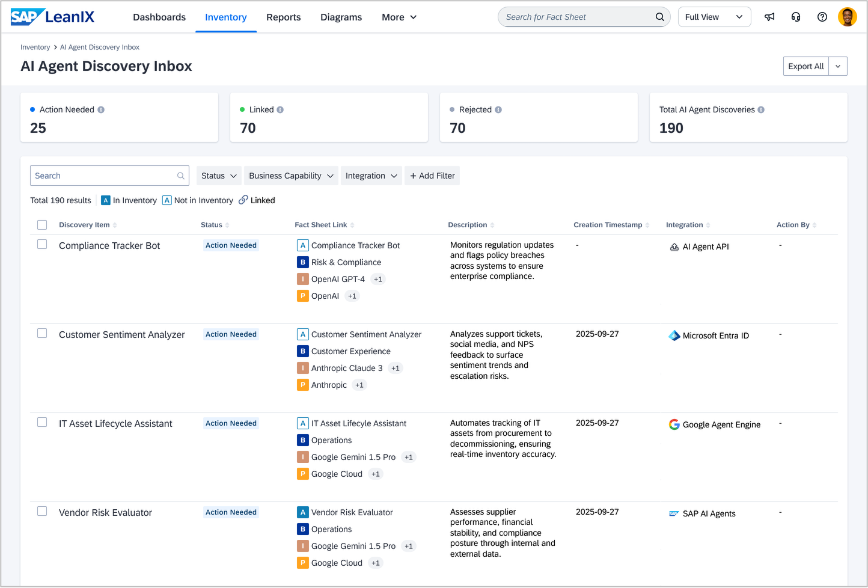Select the Compliance Tracker Bot checkbox
This screenshot has height=588, width=868.
pyautogui.click(x=42, y=244)
